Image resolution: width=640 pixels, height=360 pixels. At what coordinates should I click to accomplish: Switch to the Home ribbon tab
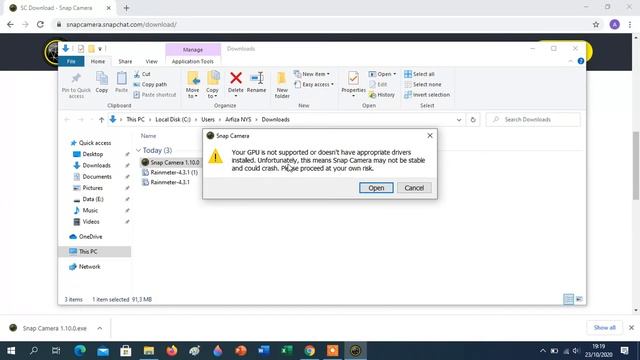98,61
